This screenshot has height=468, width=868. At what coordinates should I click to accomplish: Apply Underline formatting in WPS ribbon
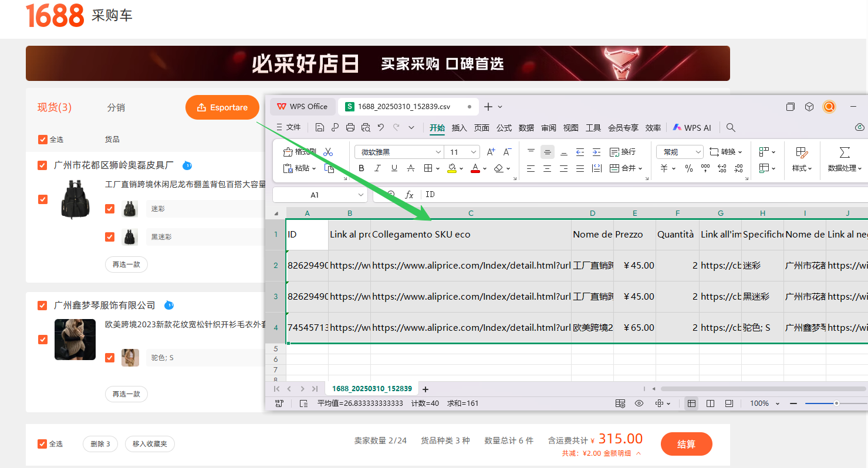[x=394, y=168]
